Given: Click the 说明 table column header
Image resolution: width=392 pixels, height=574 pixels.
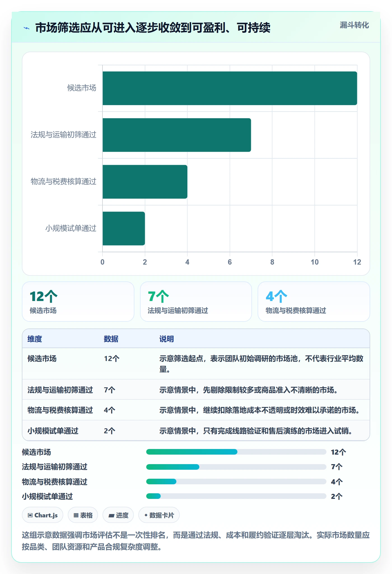Looking at the screenshot, I should click(x=167, y=339).
